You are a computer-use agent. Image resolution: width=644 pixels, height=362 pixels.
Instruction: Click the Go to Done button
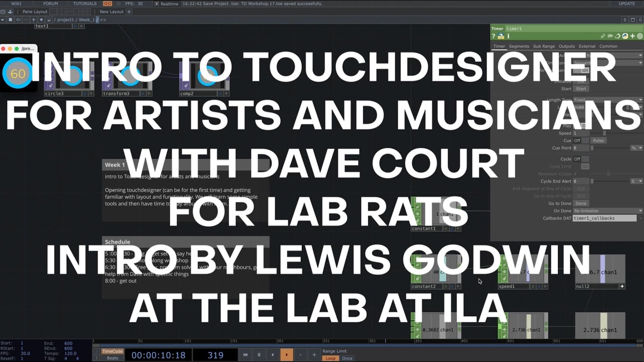581,204
